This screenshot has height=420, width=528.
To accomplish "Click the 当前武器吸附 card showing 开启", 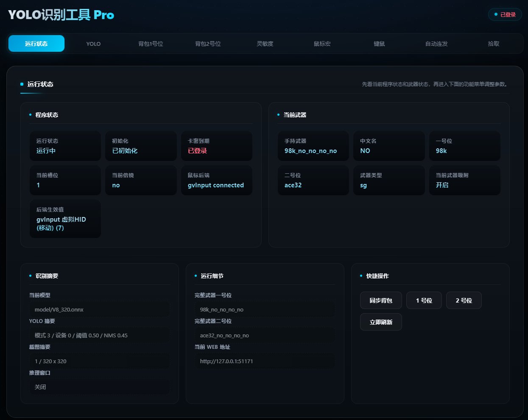I will (465, 180).
